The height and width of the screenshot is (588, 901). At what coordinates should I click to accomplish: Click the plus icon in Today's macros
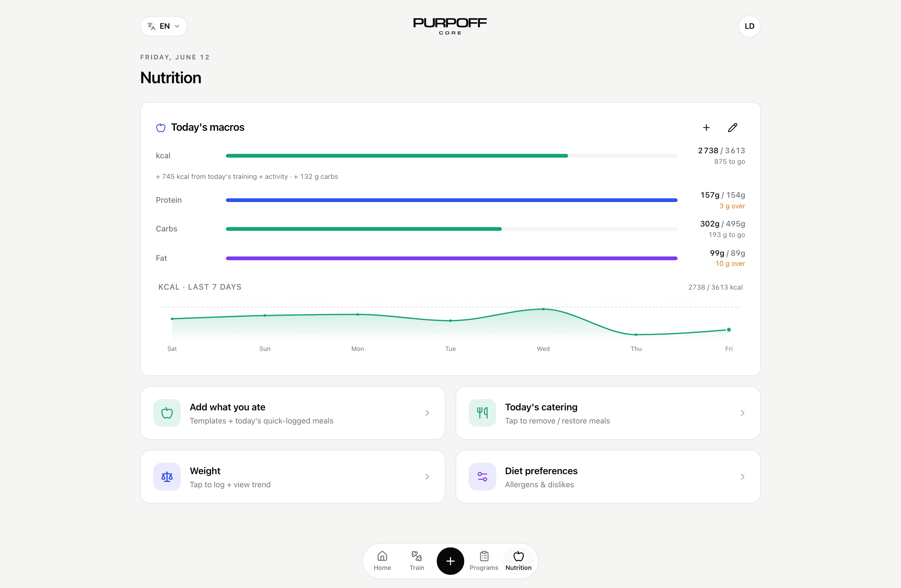tap(706, 128)
